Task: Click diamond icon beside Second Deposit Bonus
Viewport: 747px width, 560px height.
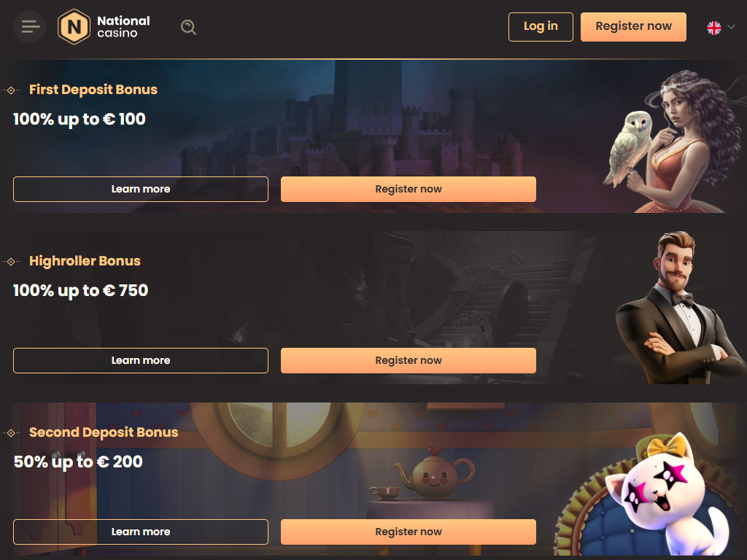Action: pos(11,433)
